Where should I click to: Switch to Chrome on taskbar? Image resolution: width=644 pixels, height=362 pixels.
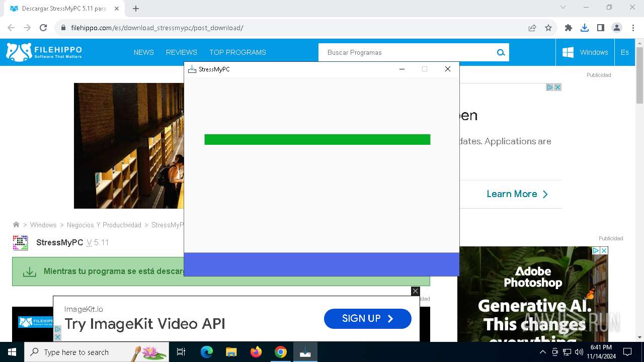pos(281,352)
